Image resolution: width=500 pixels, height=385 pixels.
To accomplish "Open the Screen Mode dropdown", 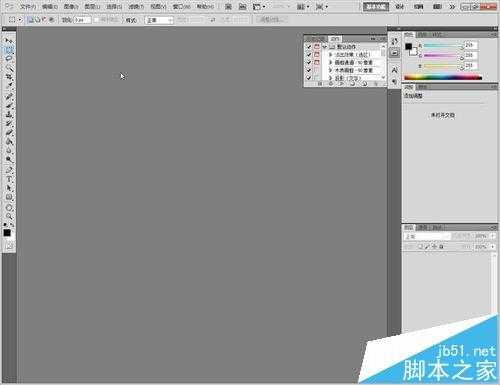I will [x=321, y=6].
